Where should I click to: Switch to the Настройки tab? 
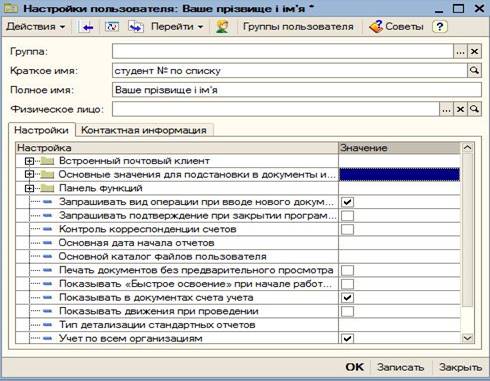pos(41,130)
